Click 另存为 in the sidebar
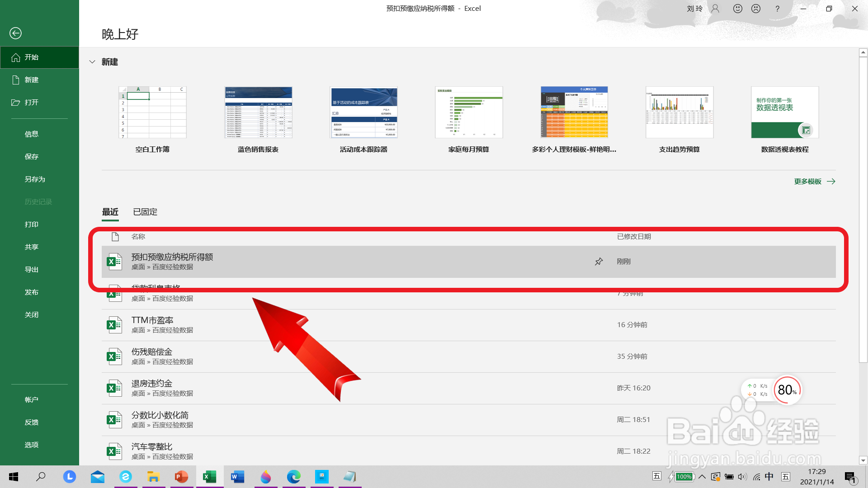 (39, 179)
